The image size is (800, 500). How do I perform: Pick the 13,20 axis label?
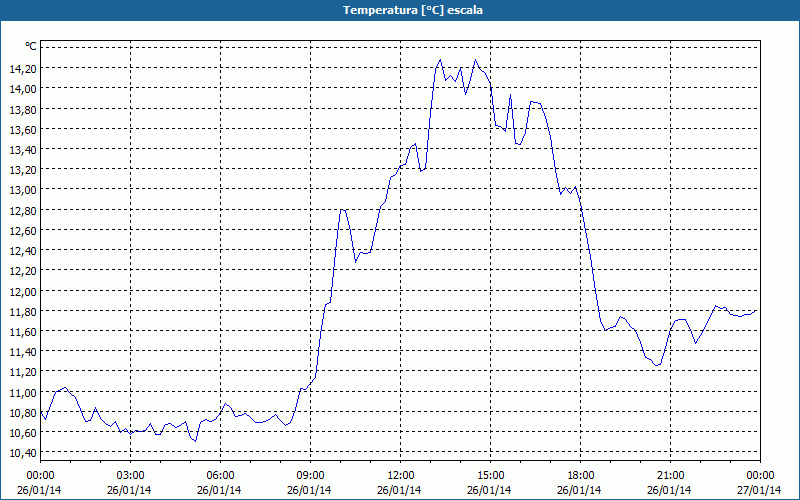click(22, 169)
